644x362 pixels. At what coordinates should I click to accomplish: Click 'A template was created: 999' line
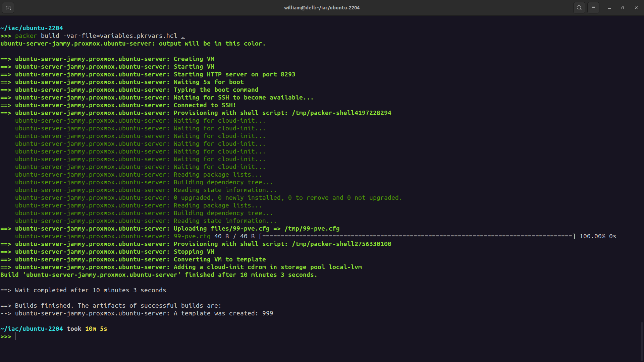(x=223, y=313)
